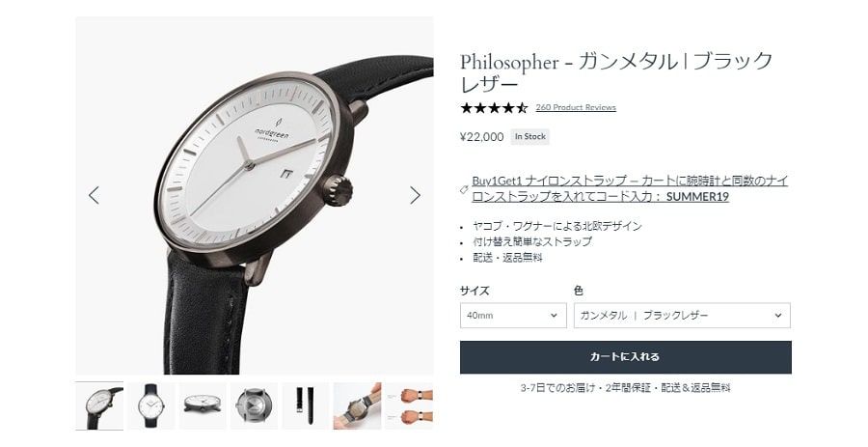Show the previous product image arrow
The width and height of the screenshot is (868, 447).
(95, 195)
